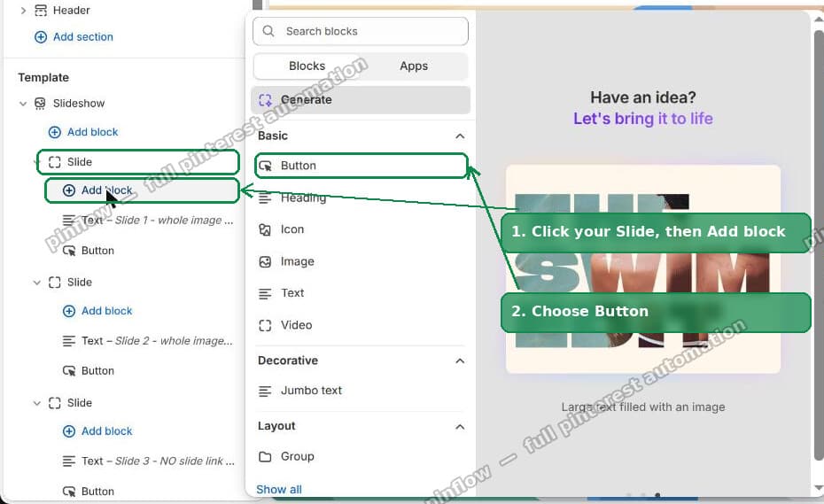Collapse the Layout blocks category
Screen dimensions: 824x504
pyautogui.click(x=460, y=427)
